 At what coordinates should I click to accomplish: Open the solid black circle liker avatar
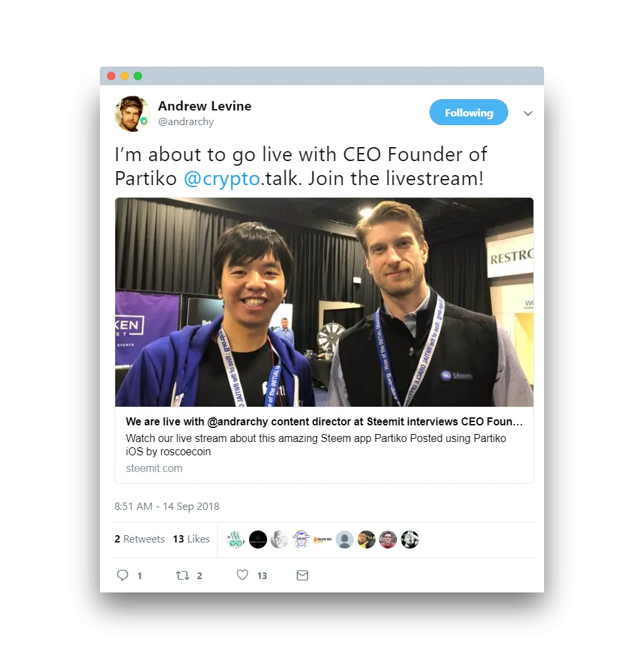point(258,540)
